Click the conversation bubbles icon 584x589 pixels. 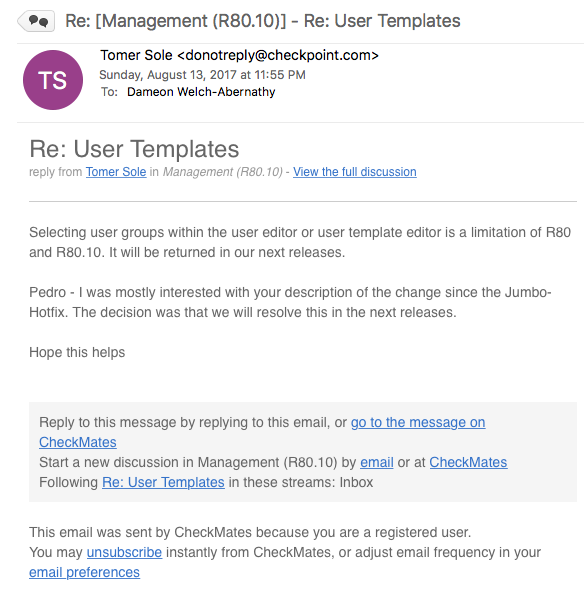pos(37,21)
